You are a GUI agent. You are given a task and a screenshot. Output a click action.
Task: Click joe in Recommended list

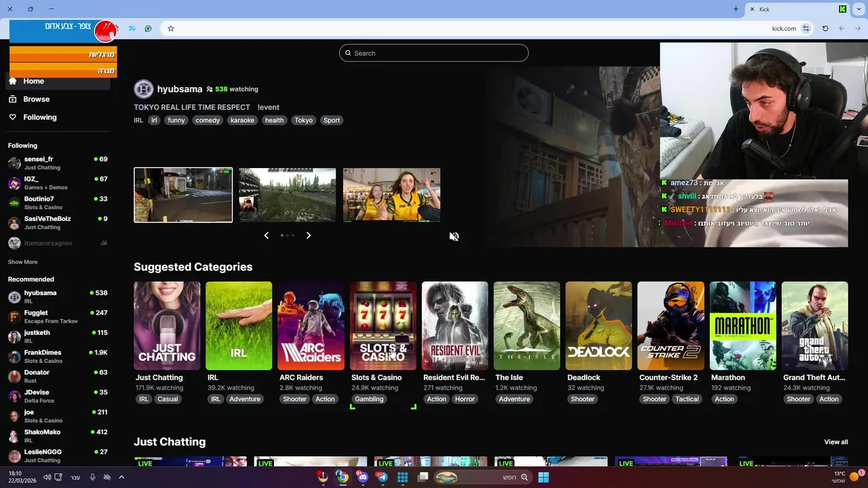[58, 416]
